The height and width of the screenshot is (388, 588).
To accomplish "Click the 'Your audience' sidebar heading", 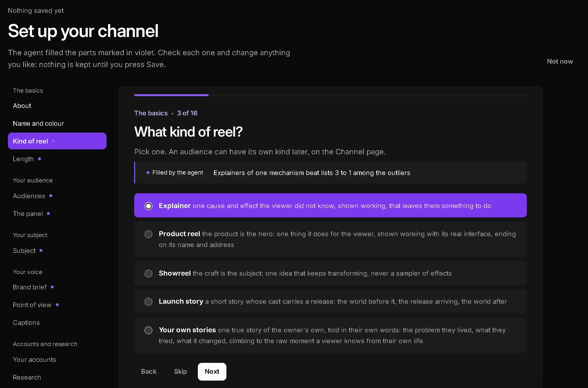I will [x=33, y=180].
